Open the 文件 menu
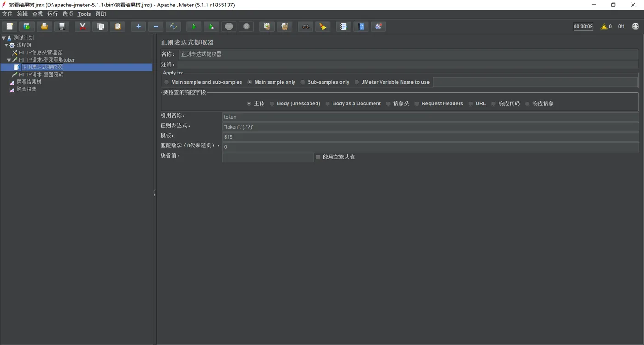 (x=7, y=14)
